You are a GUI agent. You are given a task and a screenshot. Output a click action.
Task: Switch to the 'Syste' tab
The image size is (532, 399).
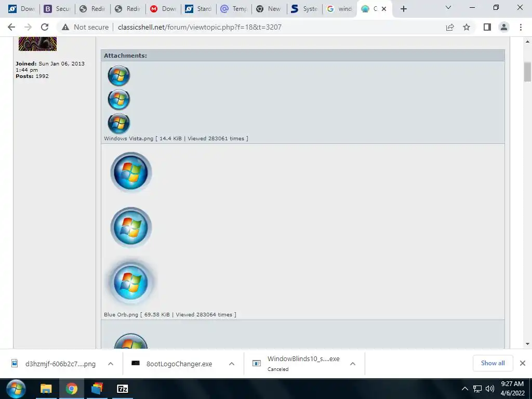tap(304, 9)
